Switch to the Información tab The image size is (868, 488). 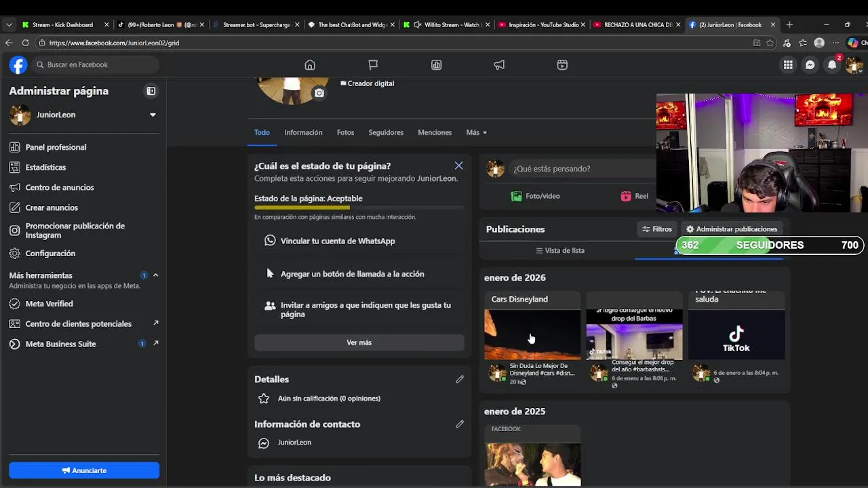point(303,132)
